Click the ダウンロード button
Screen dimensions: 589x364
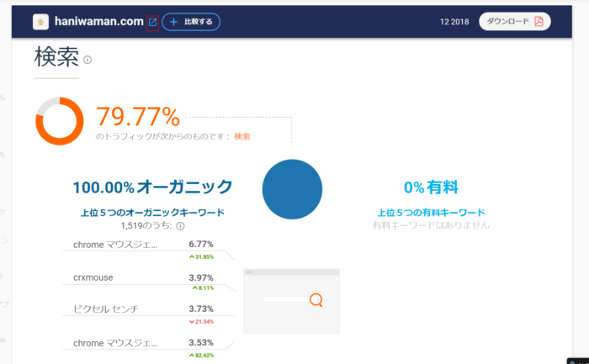514,22
